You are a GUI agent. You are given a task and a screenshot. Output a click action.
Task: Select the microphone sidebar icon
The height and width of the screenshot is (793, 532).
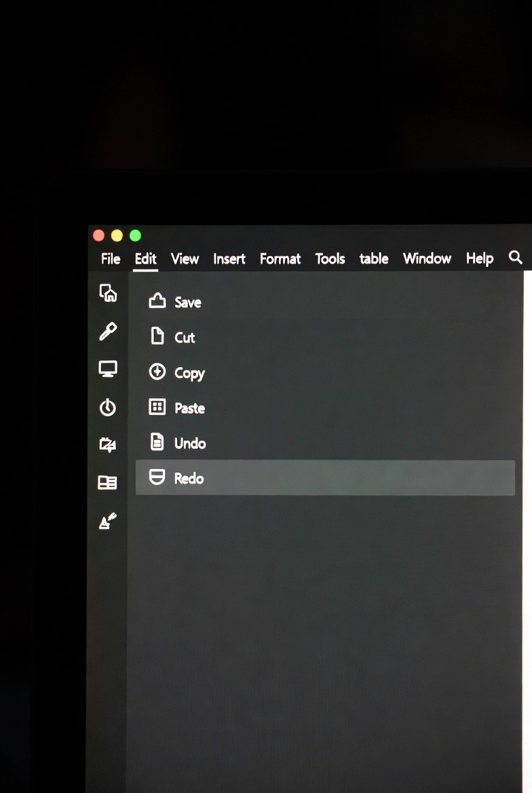pos(108,331)
